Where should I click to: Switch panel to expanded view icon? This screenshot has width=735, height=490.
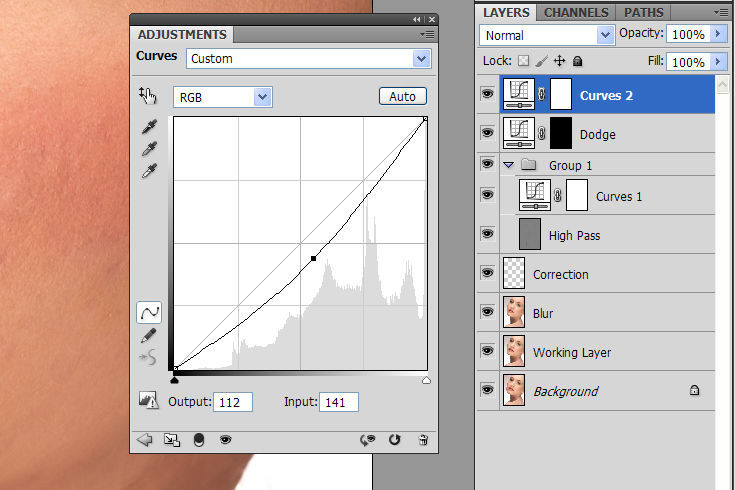tap(172, 440)
